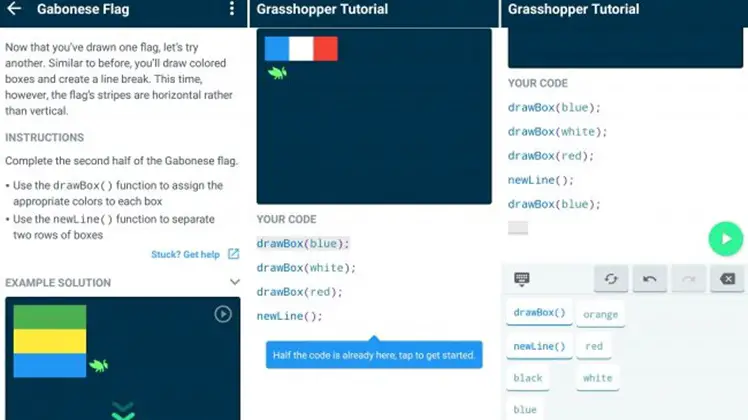Undo the last code edit
The height and width of the screenshot is (420, 748).
point(649,279)
